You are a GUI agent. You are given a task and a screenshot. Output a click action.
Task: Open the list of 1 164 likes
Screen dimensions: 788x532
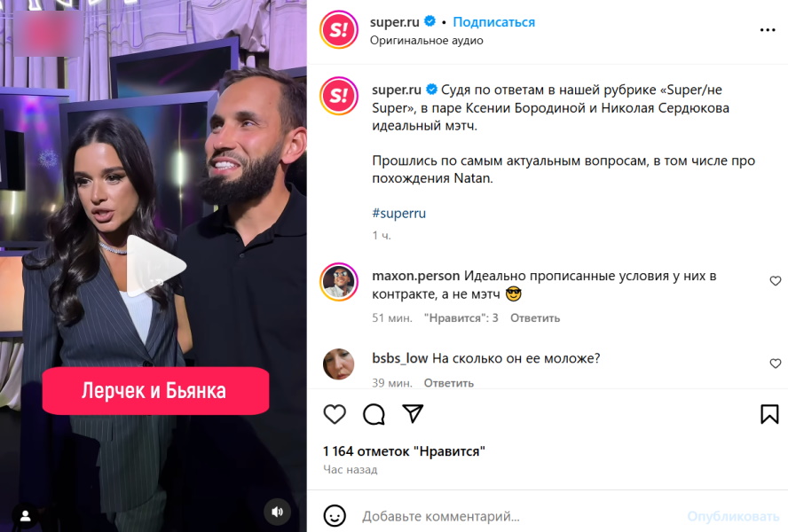click(404, 451)
